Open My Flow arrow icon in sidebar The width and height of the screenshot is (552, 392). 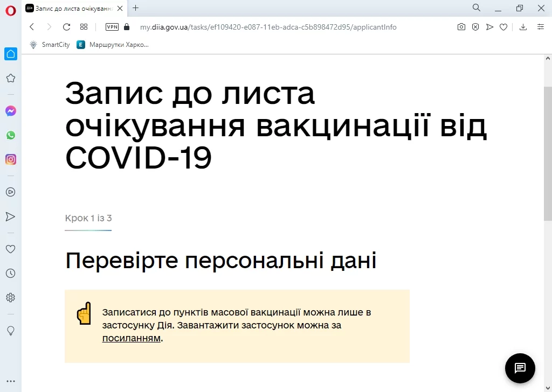point(11,216)
